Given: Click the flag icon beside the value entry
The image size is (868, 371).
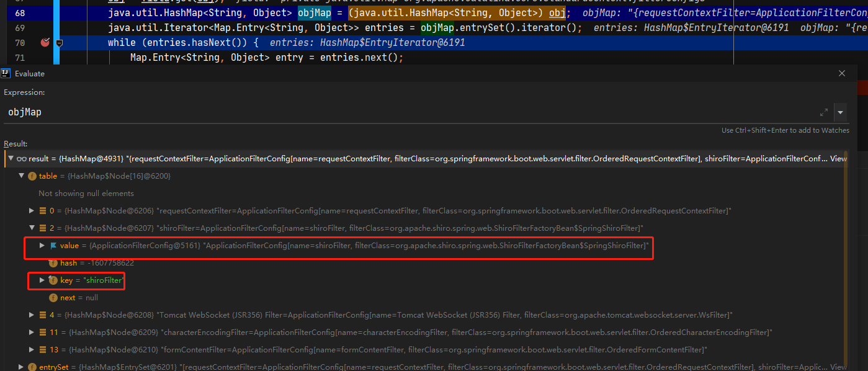Looking at the screenshot, I should click(x=53, y=246).
